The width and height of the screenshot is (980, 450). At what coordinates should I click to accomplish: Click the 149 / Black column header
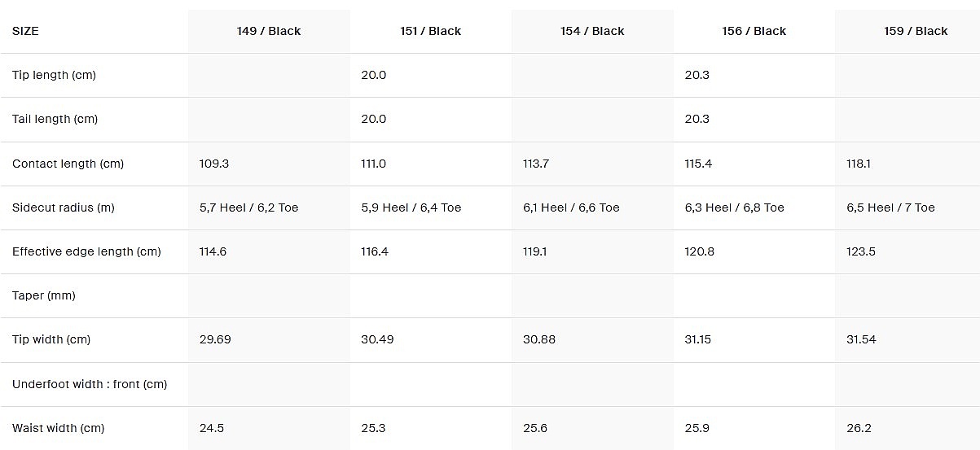(268, 31)
